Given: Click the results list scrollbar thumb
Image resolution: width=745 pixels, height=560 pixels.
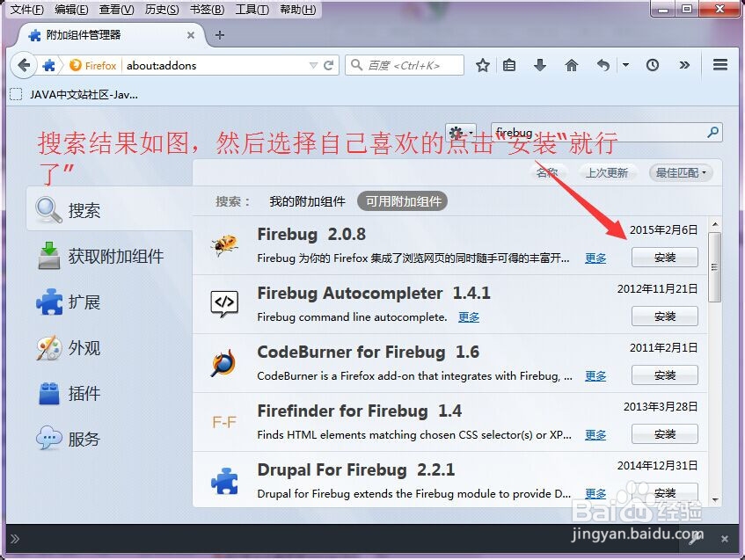Looking at the screenshot, I should point(714,267).
